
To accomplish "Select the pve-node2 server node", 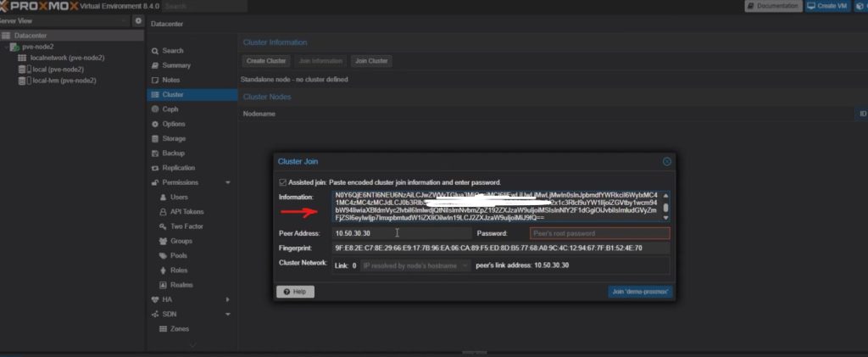I will point(37,47).
